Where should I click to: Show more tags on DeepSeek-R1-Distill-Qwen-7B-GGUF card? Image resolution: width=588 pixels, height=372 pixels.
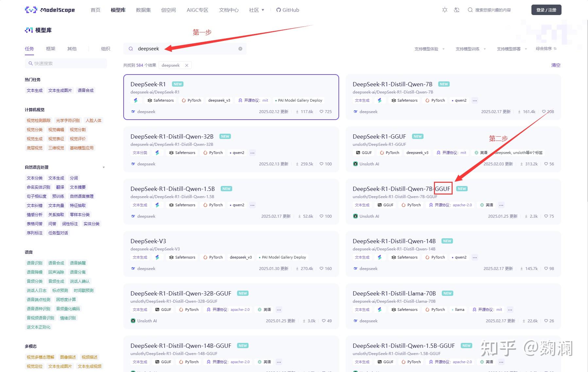click(501, 205)
